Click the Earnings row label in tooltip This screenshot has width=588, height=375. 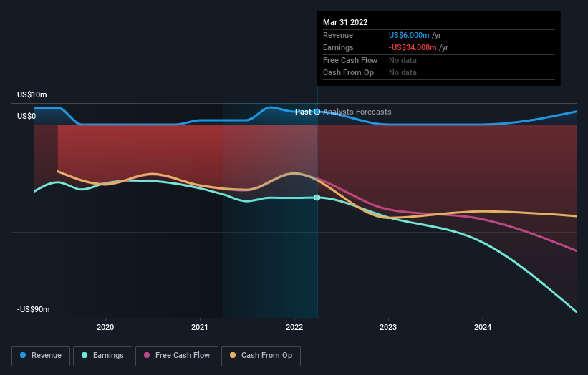[x=338, y=47]
